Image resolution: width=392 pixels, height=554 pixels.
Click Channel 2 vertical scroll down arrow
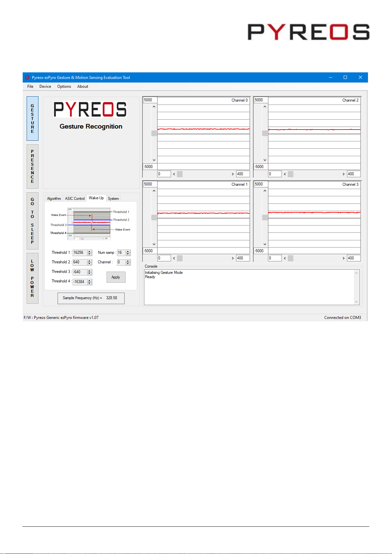[x=265, y=160]
